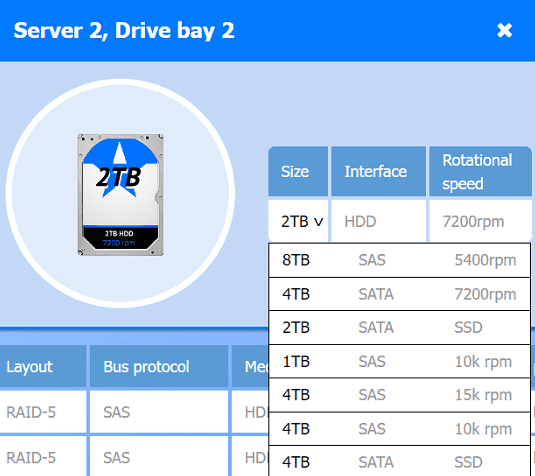This screenshot has height=476, width=535.
Task: Choose the 4TB SATA 7200rpm drive option
Action: 399,294
